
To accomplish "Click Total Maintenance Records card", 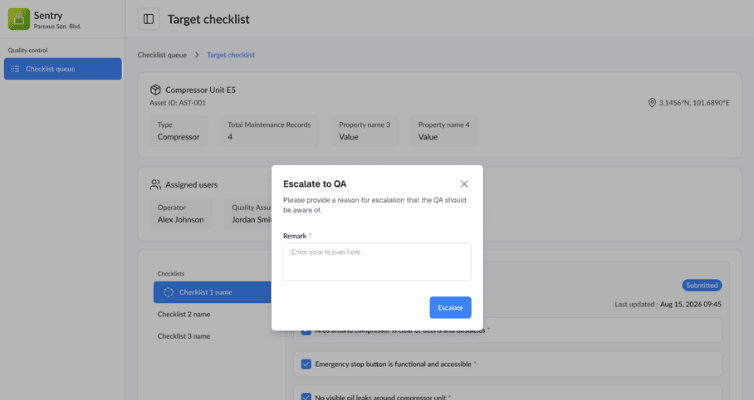I will click(x=269, y=131).
